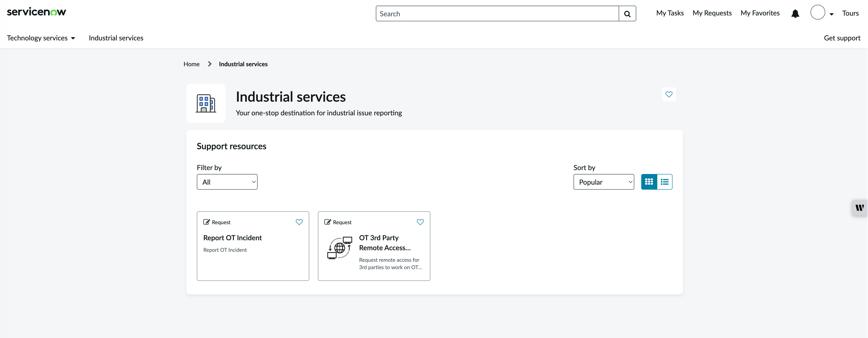
Task: Open the user avatar menu
Action: click(x=821, y=13)
